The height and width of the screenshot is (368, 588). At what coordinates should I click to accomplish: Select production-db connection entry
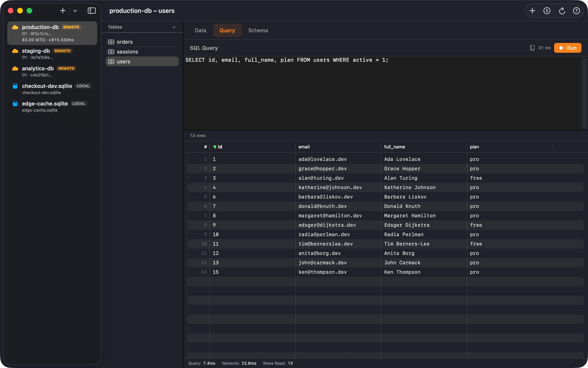pos(52,33)
